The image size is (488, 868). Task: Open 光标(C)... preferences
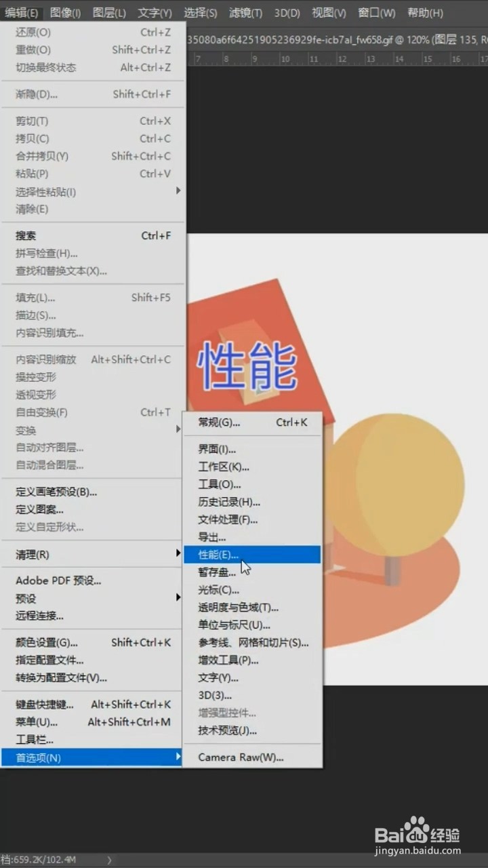coord(253,590)
